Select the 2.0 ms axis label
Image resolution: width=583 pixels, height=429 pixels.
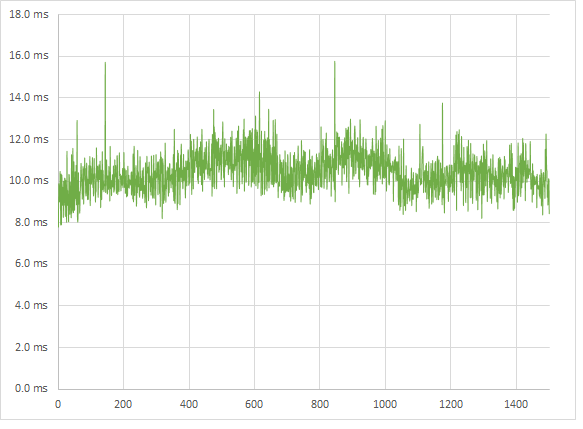coord(31,347)
